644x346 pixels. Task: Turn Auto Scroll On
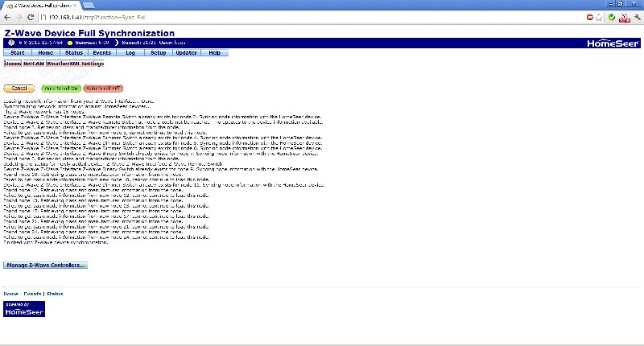61,89
